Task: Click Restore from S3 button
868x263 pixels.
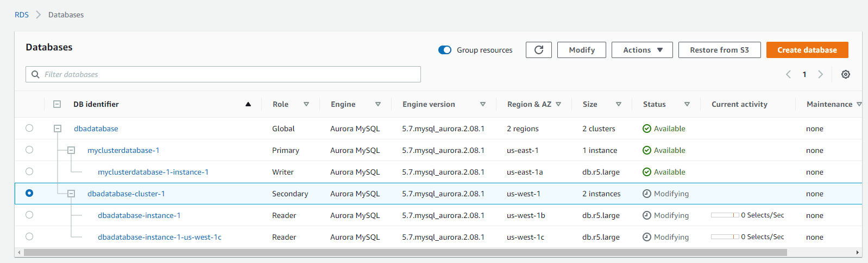Action: coord(719,50)
